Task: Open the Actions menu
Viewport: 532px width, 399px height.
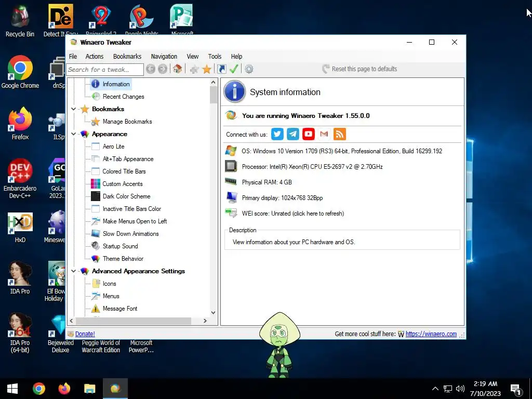Action: (95, 56)
